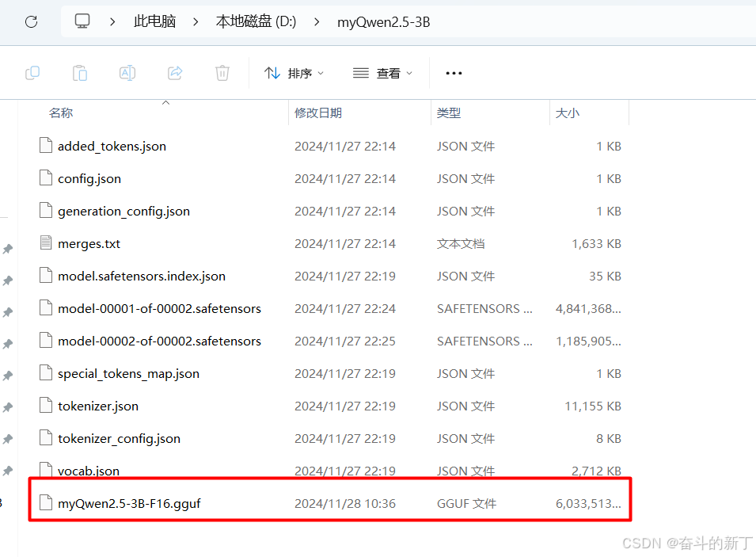Click the Copy toolbar icon
756x557 pixels.
tap(32, 73)
